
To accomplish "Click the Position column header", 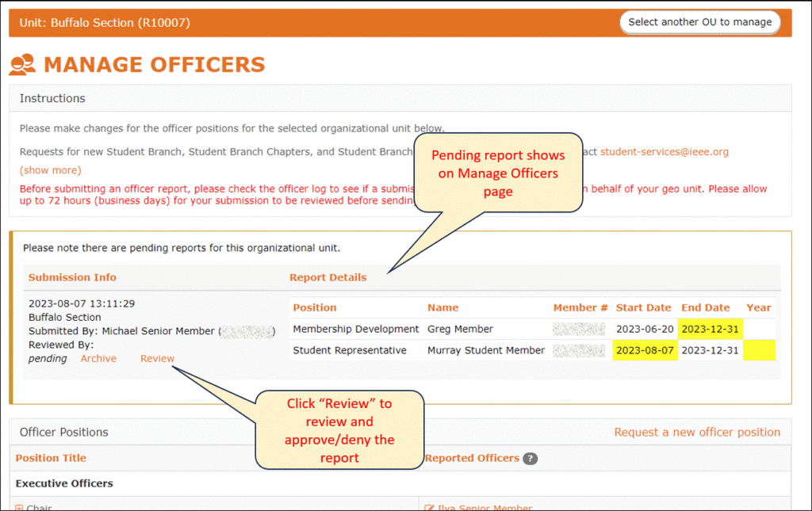I will [x=315, y=307].
